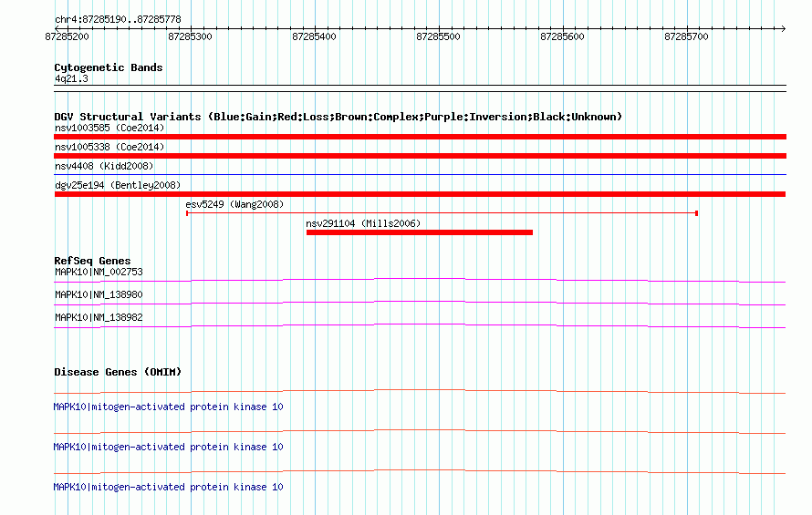Click the thin red esv5249 span line

(442, 212)
